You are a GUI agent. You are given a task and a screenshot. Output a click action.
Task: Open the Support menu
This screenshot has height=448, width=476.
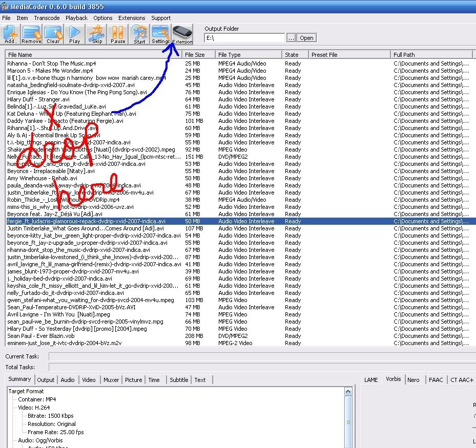pos(161,18)
